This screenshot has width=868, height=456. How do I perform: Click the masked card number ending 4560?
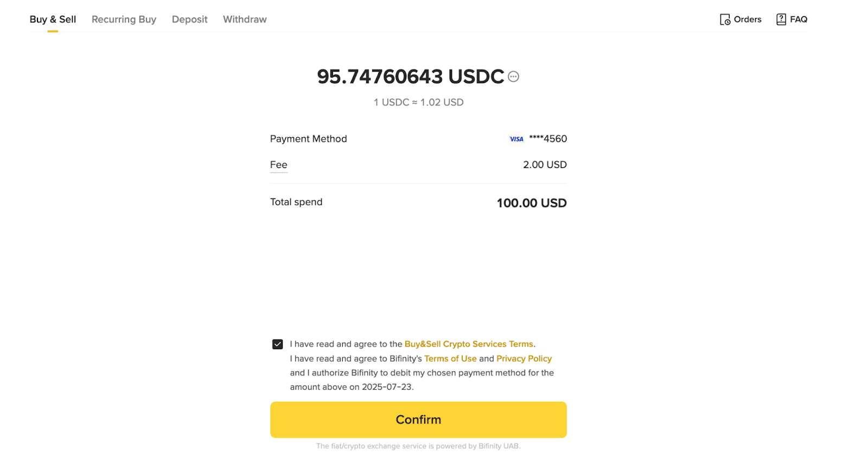click(548, 139)
